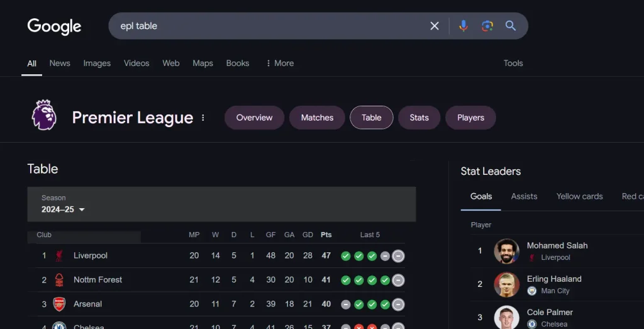Image resolution: width=644 pixels, height=329 pixels.
Task: Click Cole Palmer's player photo
Action: click(506, 318)
